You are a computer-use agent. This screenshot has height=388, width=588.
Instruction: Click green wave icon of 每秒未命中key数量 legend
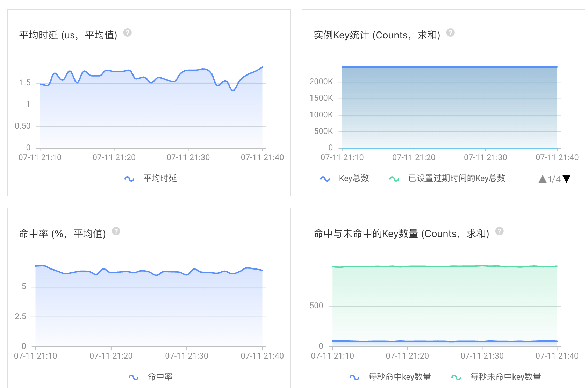tap(456, 378)
